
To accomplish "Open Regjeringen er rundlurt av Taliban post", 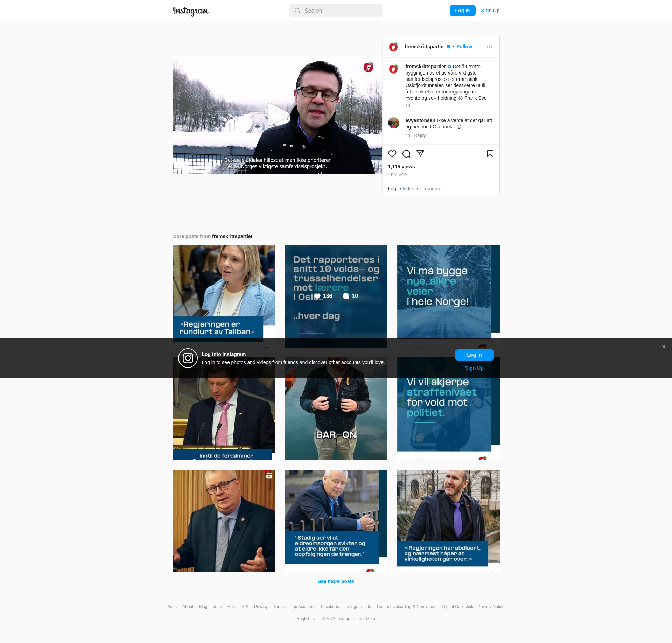I will pyautogui.click(x=224, y=296).
